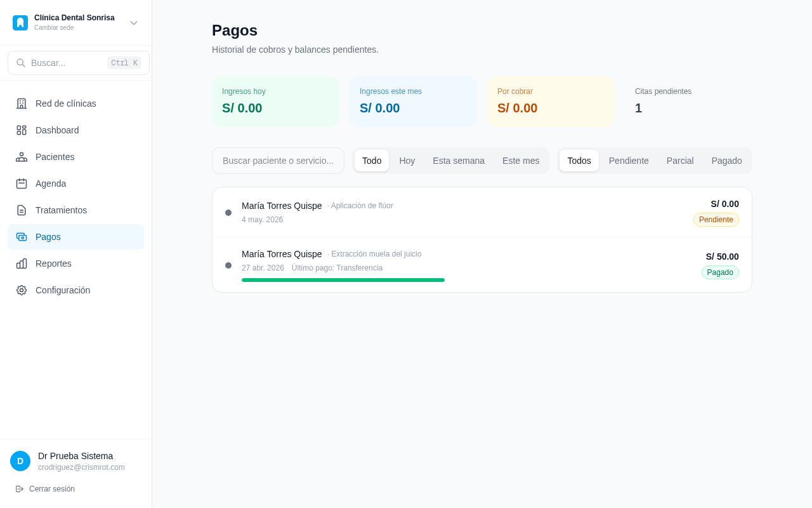Click the Clínica Dental Sonrisa tooth logo
The height and width of the screenshot is (508, 812).
pyautogui.click(x=20, y=23)
